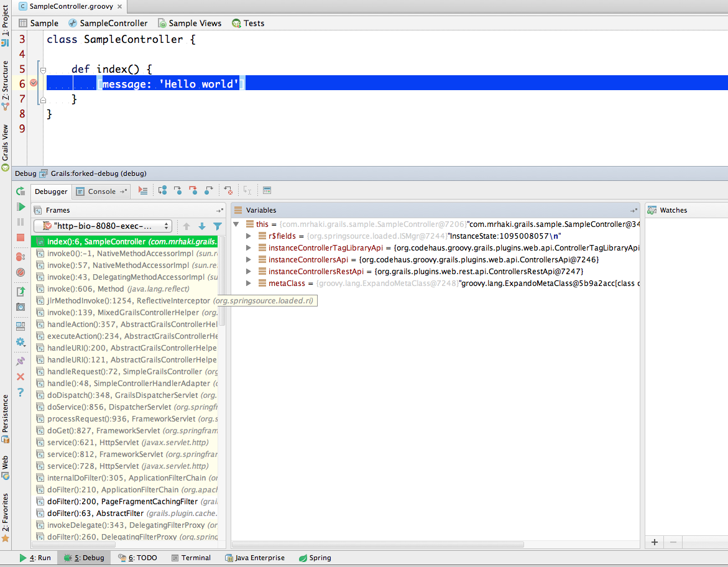Screen dimensions: 728x567
Task: Add a new watch with plus button
Action: click(x=654, y=542)
